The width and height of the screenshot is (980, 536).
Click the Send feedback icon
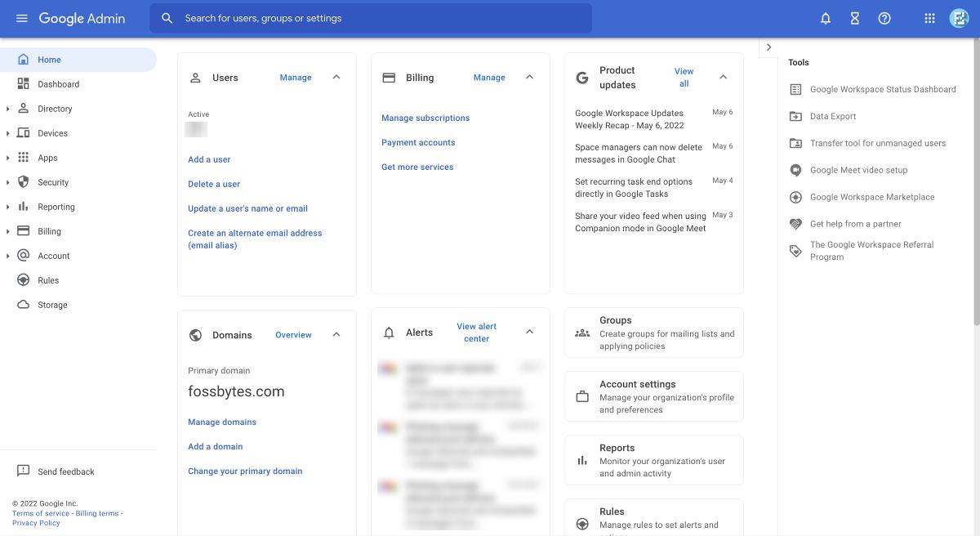coord(24,471)
